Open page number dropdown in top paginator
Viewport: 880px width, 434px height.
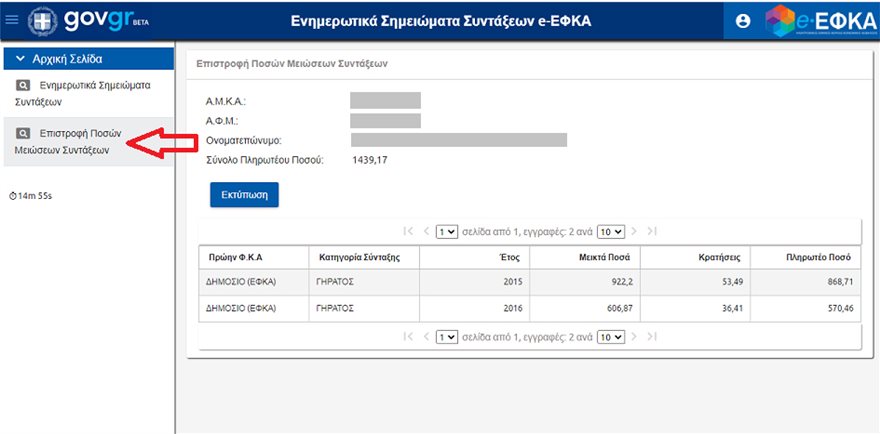click(447, 231)
